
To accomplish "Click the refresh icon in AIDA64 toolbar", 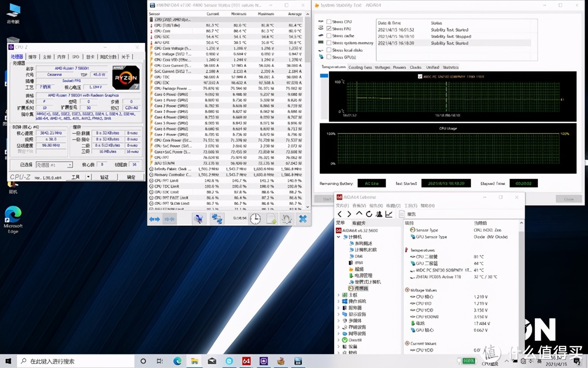I will click(369, 214).
